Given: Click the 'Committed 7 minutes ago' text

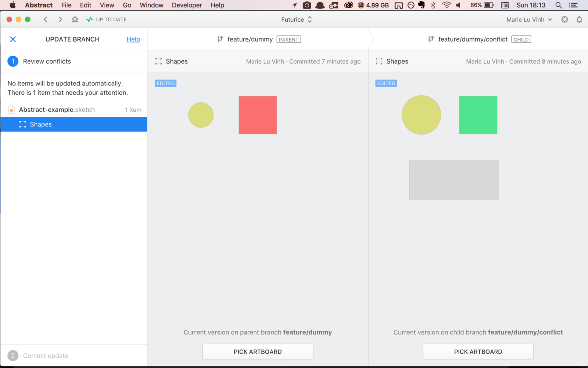Looking at the screenshot, I should [x=325, y=61].
